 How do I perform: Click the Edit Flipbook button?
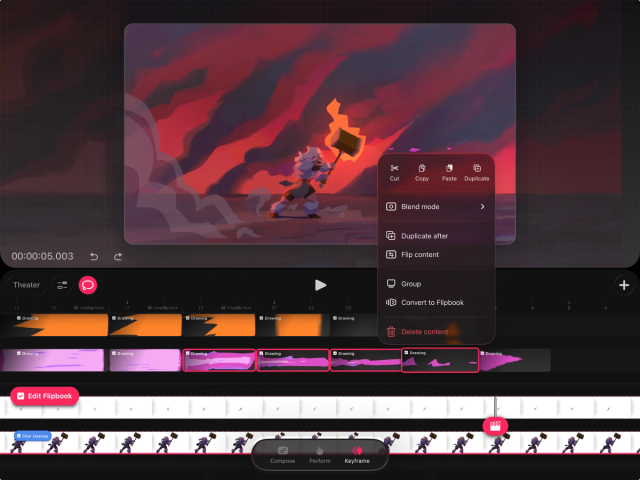point(44,396)
